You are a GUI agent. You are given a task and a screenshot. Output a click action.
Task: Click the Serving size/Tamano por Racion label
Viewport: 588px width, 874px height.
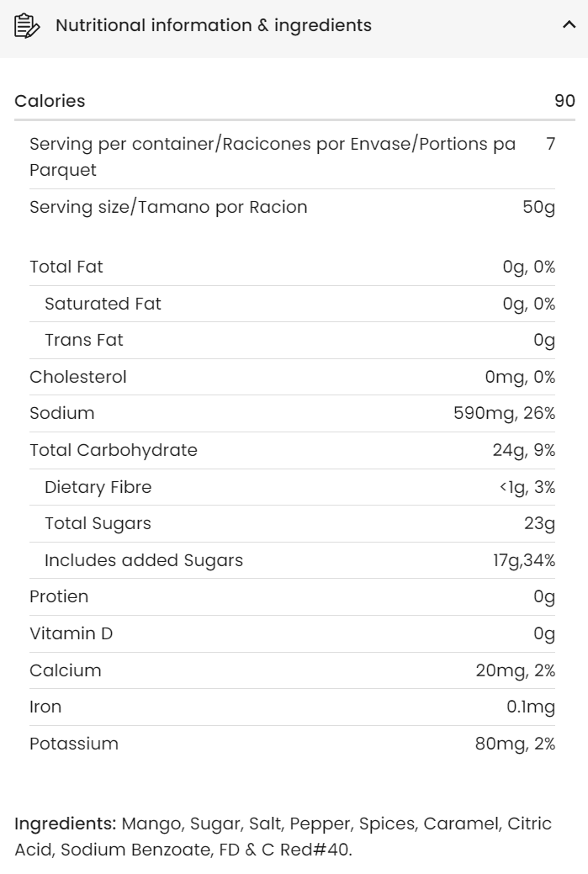point(168,207)
